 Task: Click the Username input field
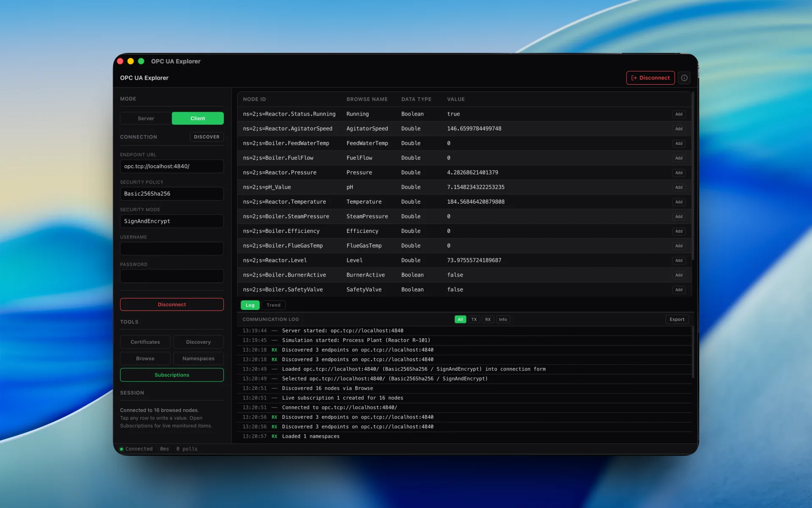click(x=172, y=248)
